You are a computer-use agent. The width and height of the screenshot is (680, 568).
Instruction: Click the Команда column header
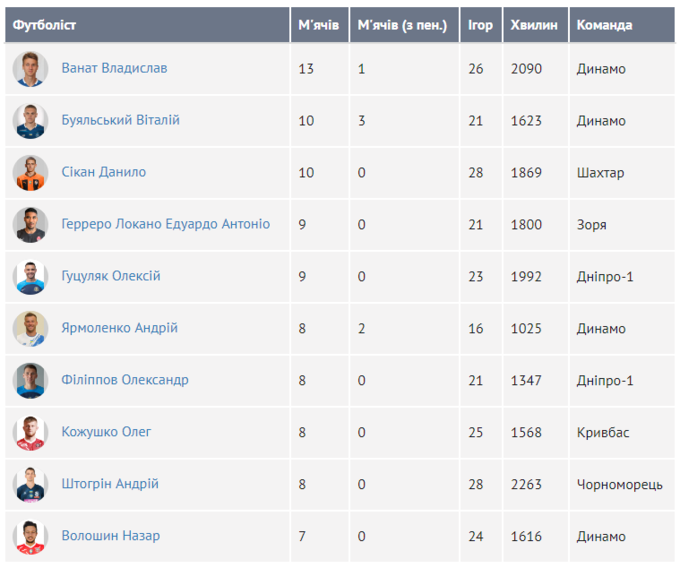(604, 25)
